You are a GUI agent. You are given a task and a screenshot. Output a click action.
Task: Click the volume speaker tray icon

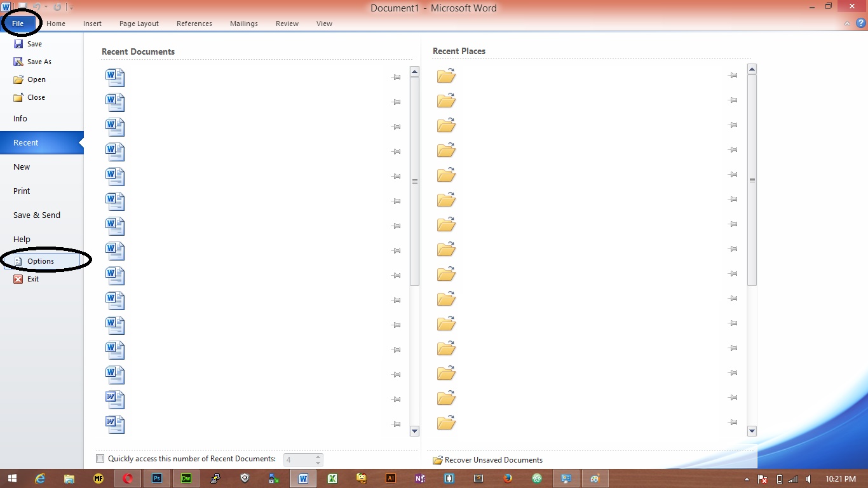point(809,479)
